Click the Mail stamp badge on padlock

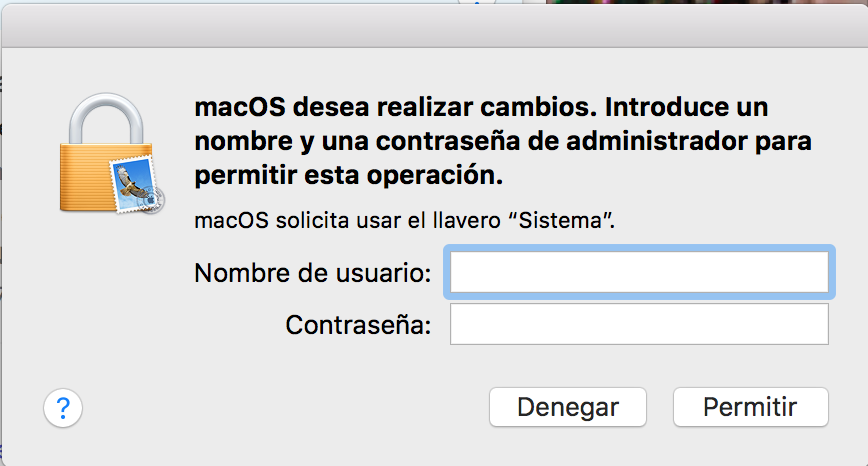point(136,187)
